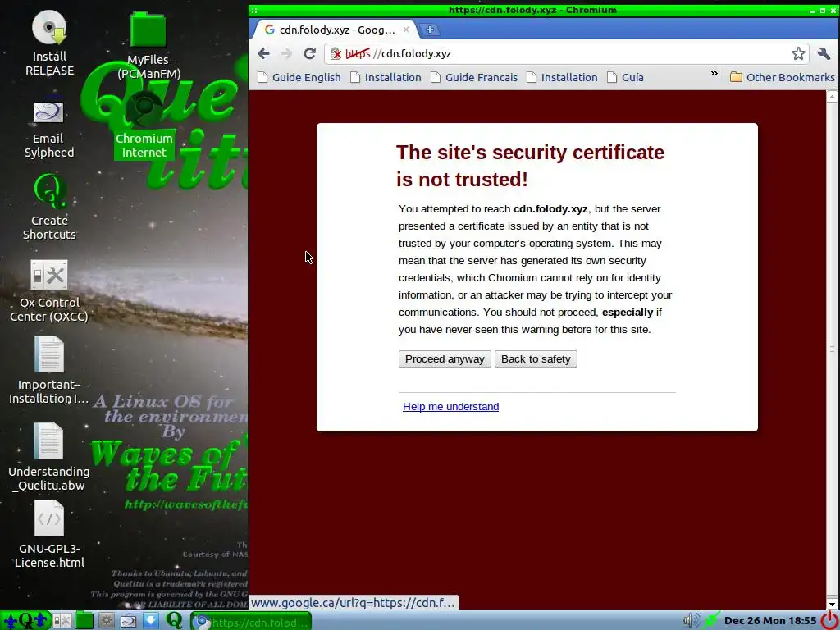Click the vertical scrollbar down arrow
Image resolution: width=840 pixels, height=630 pixels.
pos(833,604)
